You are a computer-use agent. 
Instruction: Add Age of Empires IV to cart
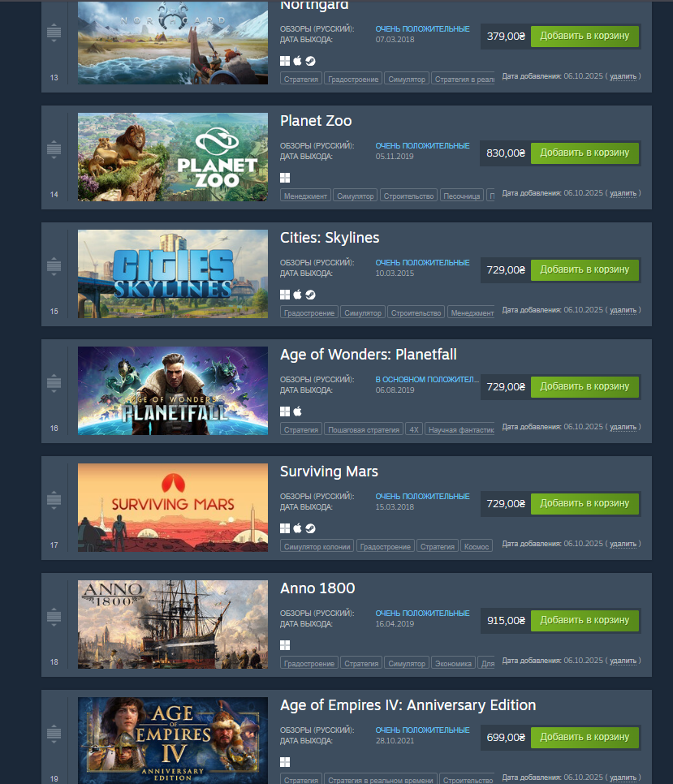coord(585,738)
